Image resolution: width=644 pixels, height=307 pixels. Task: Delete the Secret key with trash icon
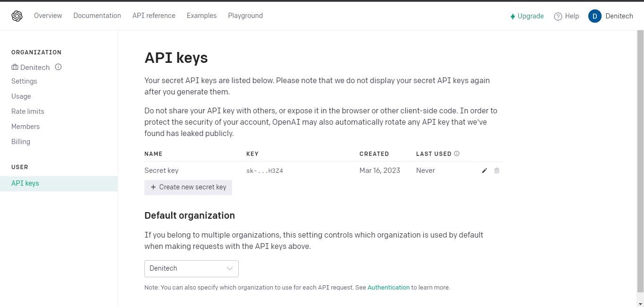(497, 171)
